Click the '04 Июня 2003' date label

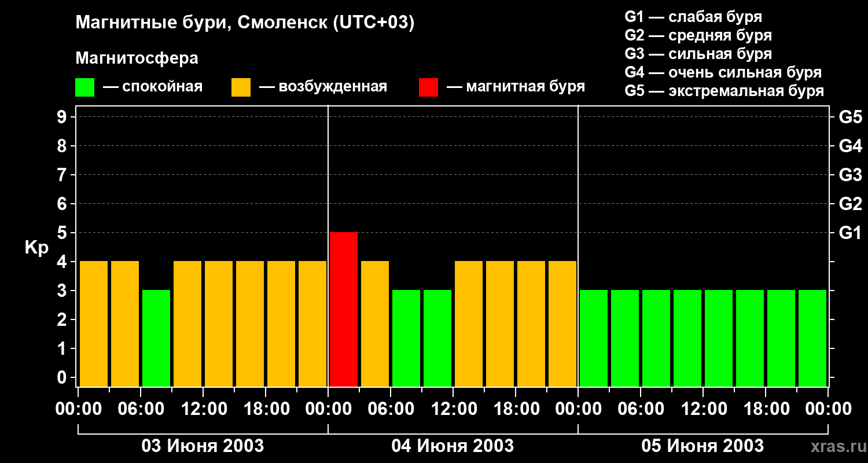click(453, 446)
